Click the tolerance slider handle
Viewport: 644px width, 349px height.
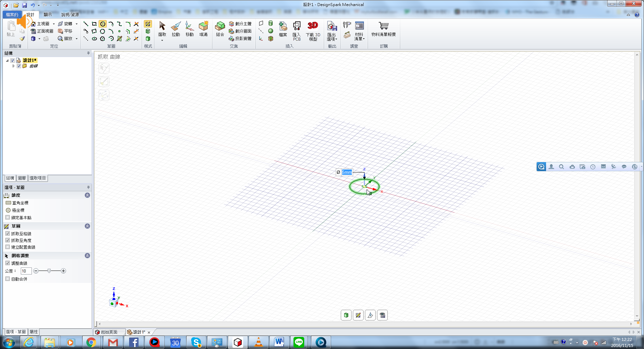49,271
